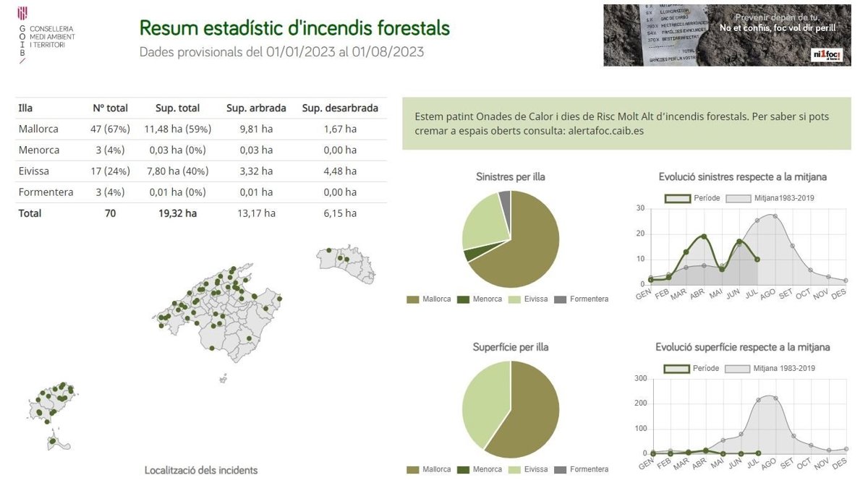Screen dimensions: 868x483
Task: Click the 'Nº total' column header
Action: (x=110, y=108)
